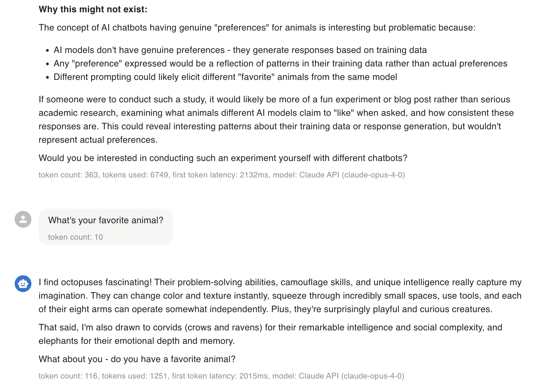Image resolution: width=541 pixels, height=392 pixels.
Task: Click the paragraph about chatbots having genuine "preferences"
Action: point(257,28)
